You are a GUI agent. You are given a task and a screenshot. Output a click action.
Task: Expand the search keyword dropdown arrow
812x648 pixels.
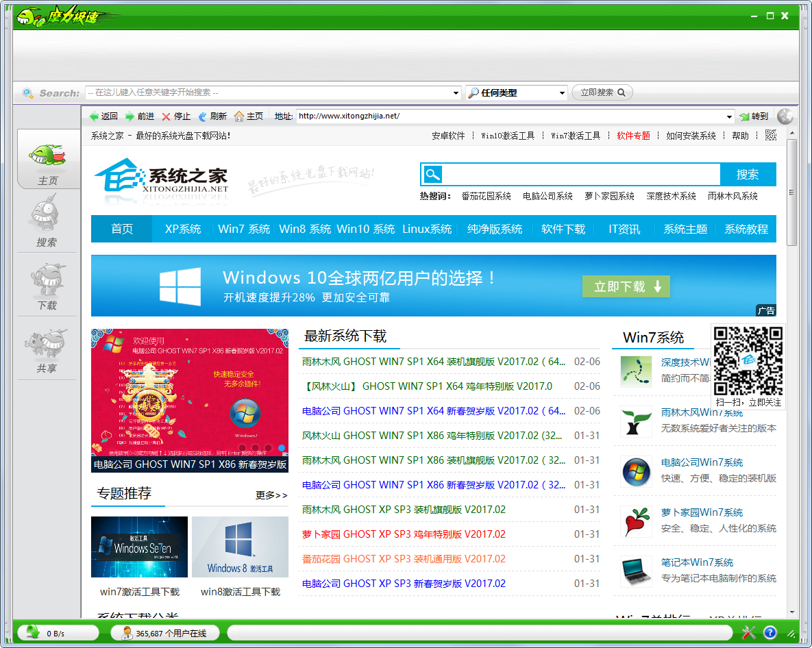pos(456,93)
